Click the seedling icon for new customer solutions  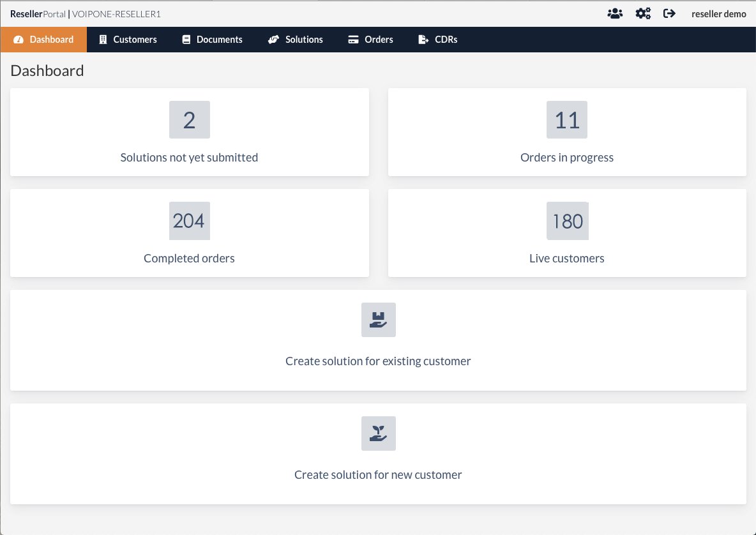point(378,433)
